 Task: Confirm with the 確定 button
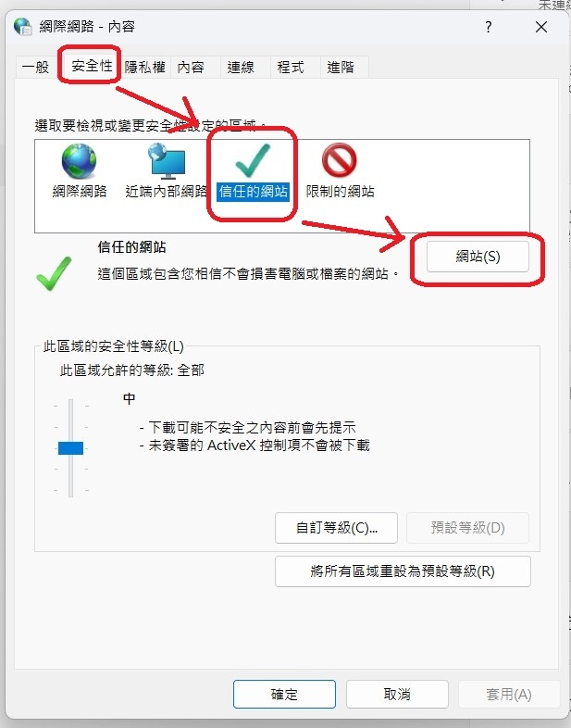tap(284, 694)
